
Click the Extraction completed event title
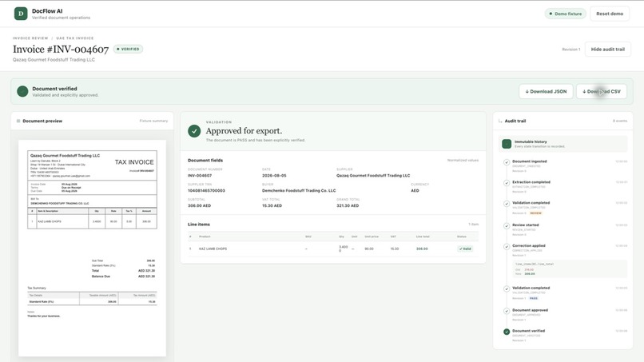pos(531,182)
